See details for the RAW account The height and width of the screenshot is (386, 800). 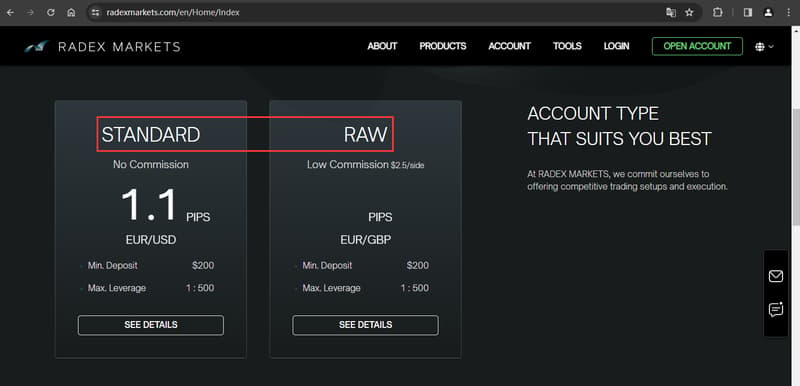(365, 325)
